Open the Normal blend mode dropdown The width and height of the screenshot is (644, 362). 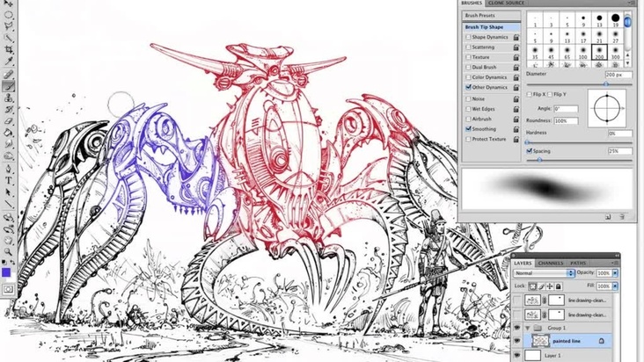point(544,273)
